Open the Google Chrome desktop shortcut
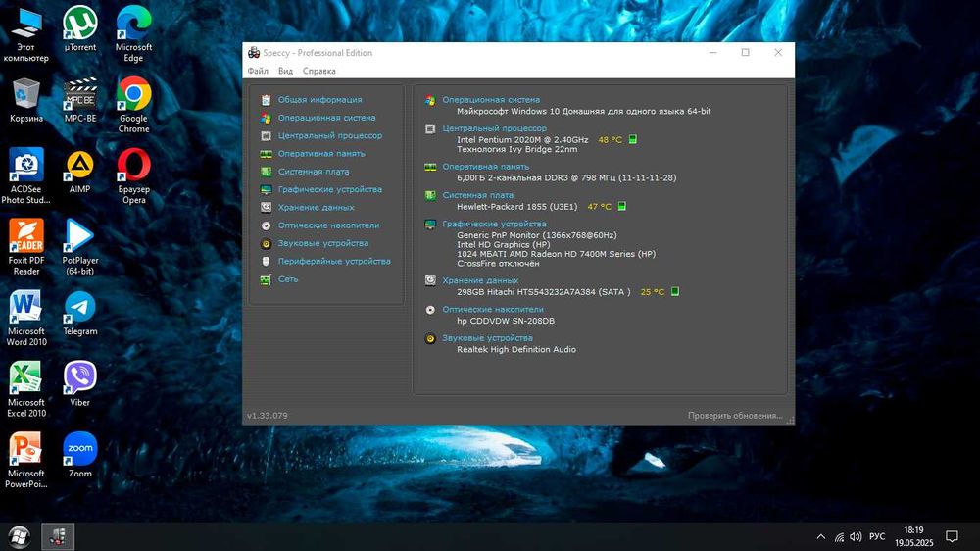980x551 pixels. [133, 106]
